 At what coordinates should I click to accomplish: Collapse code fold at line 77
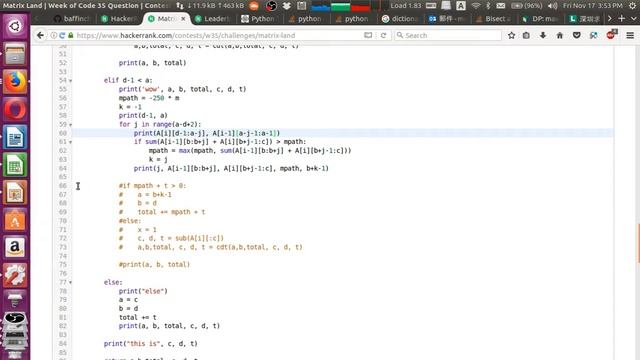click(x=70, y=282)
